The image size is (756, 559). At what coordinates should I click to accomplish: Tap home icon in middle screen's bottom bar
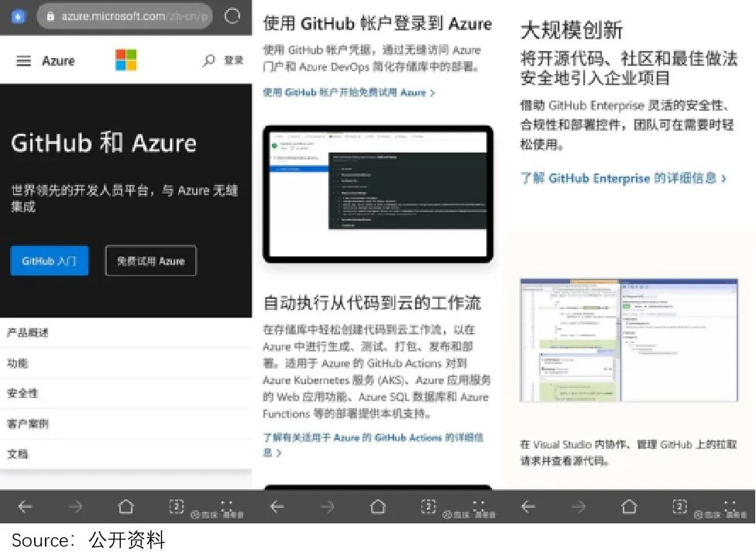(x=378, y=506)
